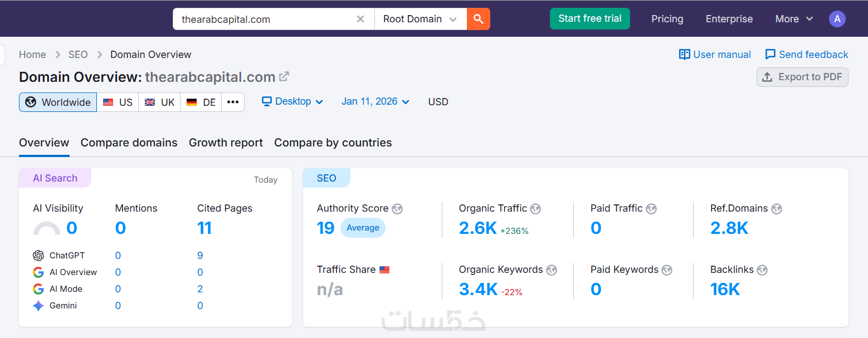Switch to the Compare domains tab

tap(129, 143)
